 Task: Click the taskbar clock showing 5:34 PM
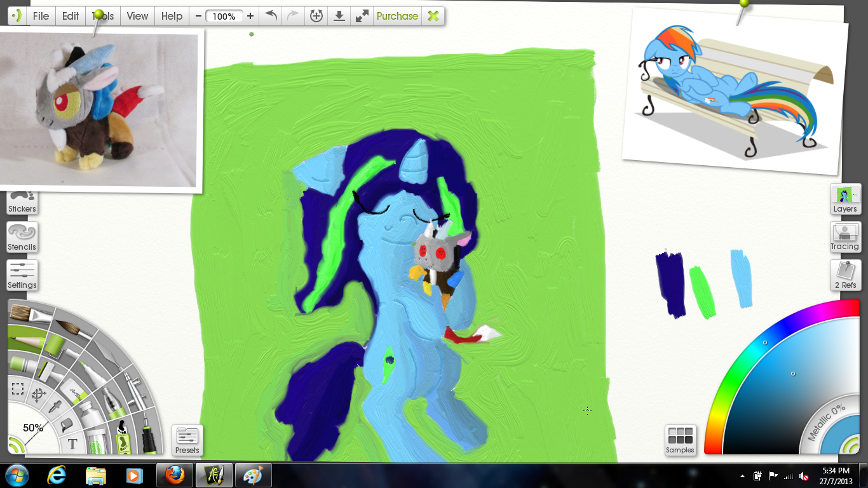tap(836, 475)
